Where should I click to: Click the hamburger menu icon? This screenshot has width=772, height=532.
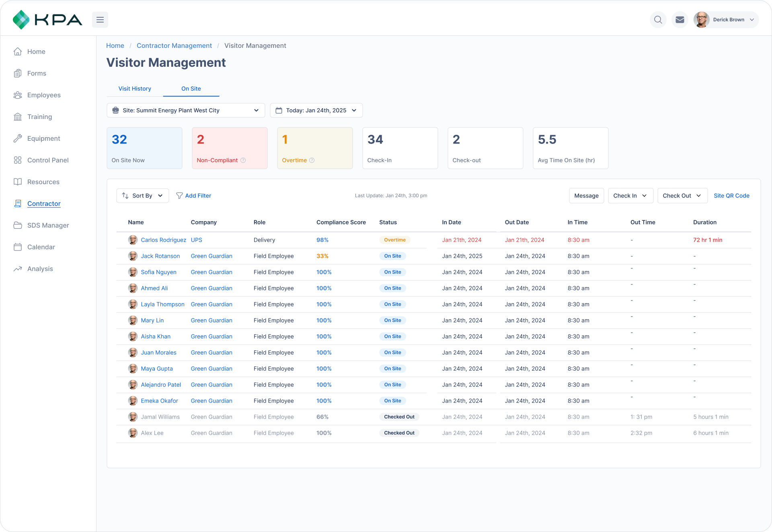[100, 20]
